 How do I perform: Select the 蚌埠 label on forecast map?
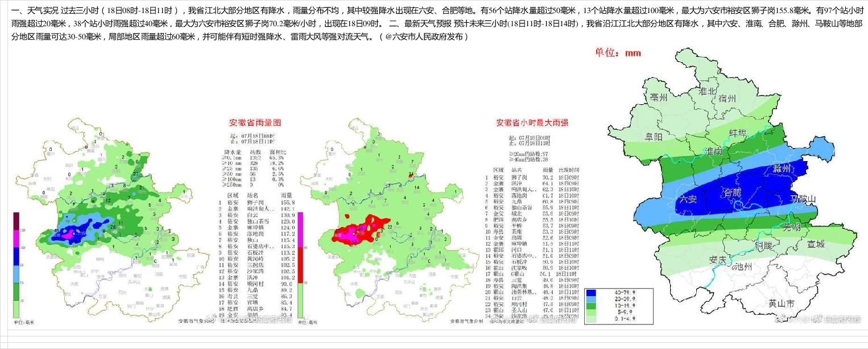click(x=739, y=133)
